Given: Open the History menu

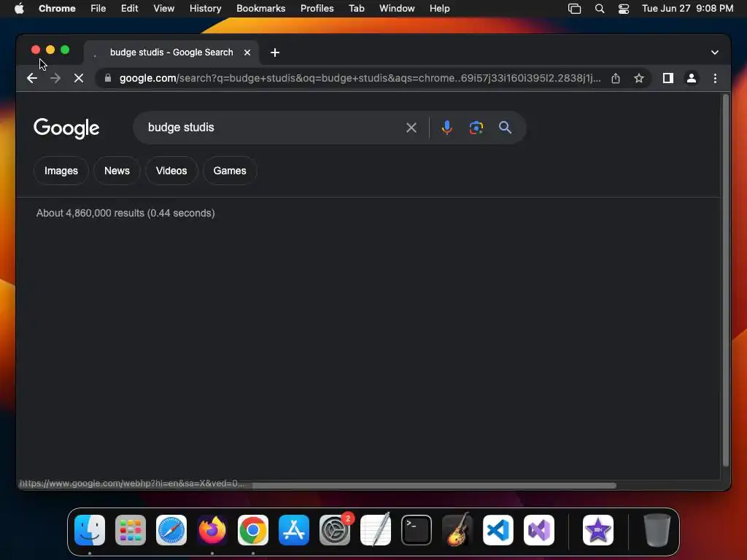Looking at the screenshot, I should 205,9.
